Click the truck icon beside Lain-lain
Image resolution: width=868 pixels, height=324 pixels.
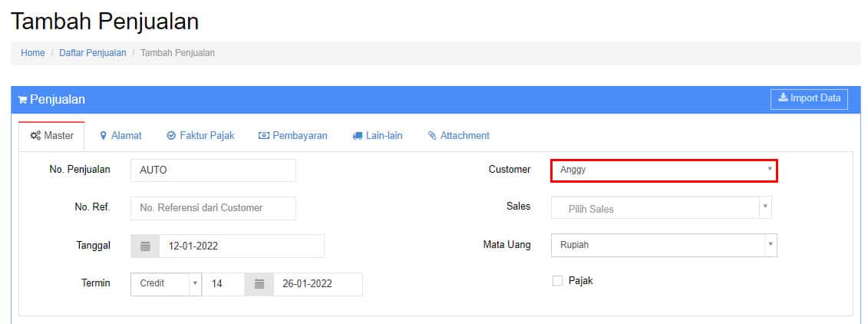click(x=357, y=136)
